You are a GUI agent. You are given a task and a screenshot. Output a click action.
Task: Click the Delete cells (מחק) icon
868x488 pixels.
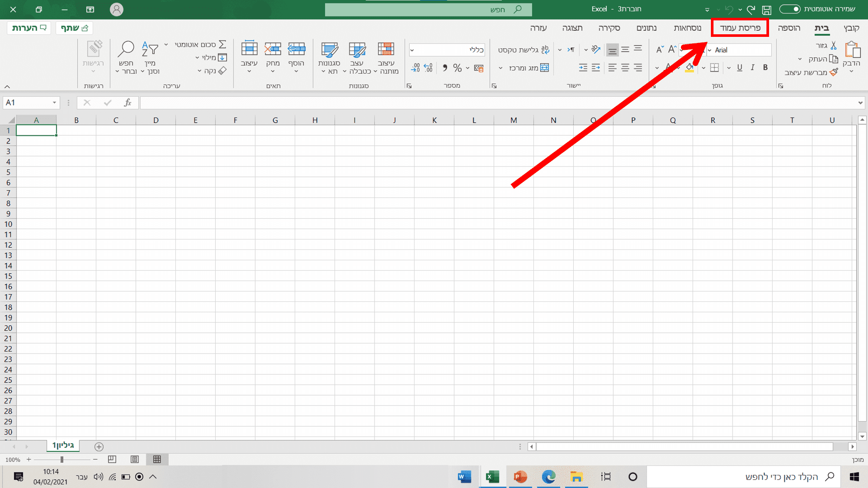point(273,49)
